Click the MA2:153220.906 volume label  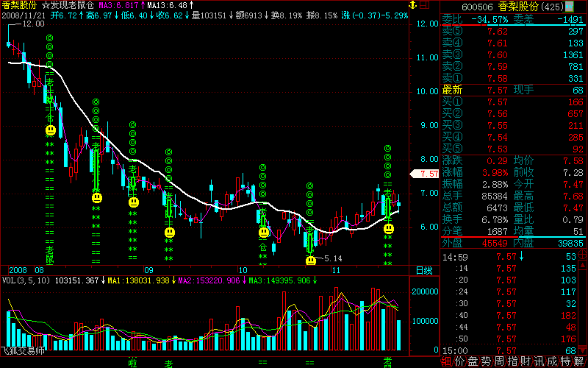212,280
